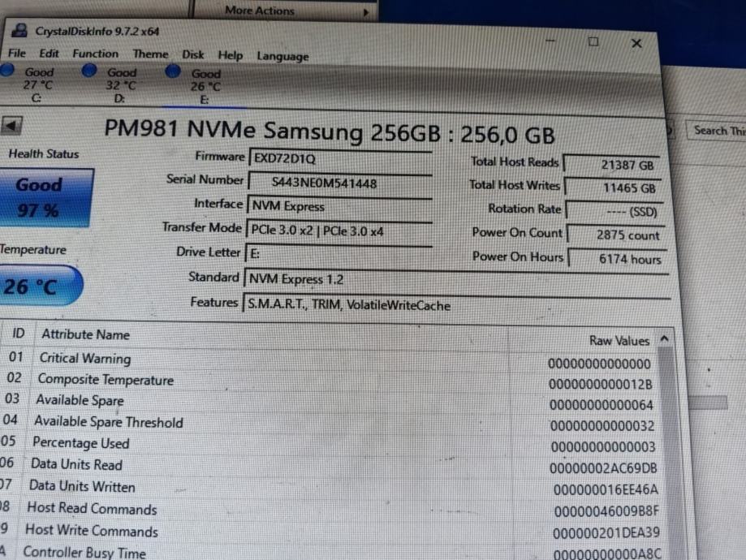Click the previous disk arrow button
The height and width of the screenshot is (560, 746).
(x=11, y=126)
